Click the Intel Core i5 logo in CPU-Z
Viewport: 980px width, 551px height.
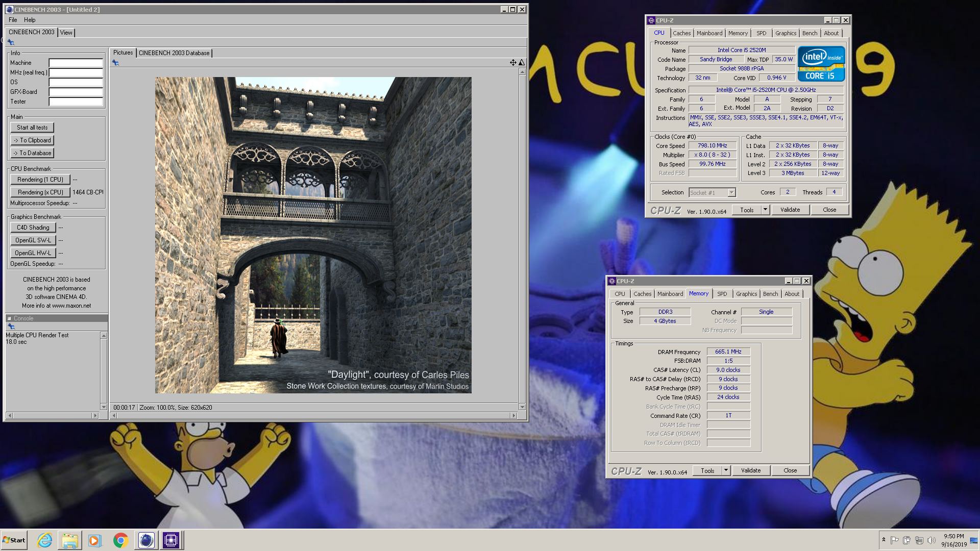[x=821, y=64]
